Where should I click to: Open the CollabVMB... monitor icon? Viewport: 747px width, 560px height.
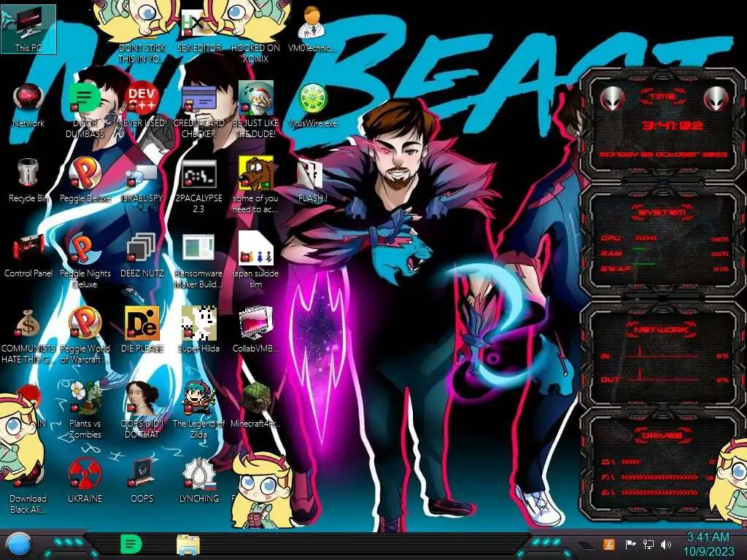click(x=255, y=331)
